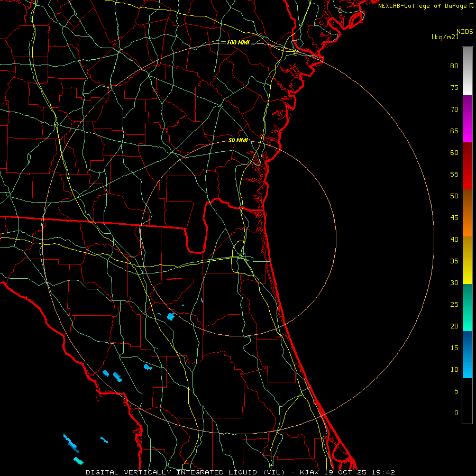Screen dimensions: 476x476
Task: Click the 10 value on the scale
Action: pyautogui.click(x=454, y=370)
